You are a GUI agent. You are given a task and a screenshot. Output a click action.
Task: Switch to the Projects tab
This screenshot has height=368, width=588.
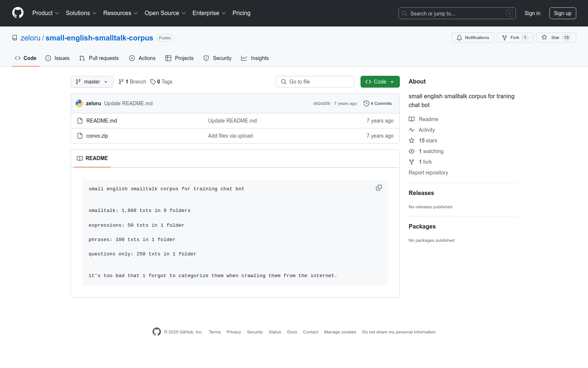[179, 58]
